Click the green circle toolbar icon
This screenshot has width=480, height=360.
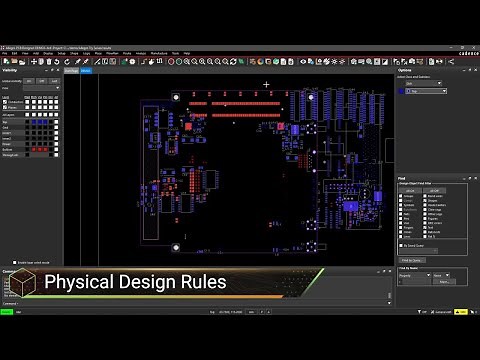[x=179, y=62]
